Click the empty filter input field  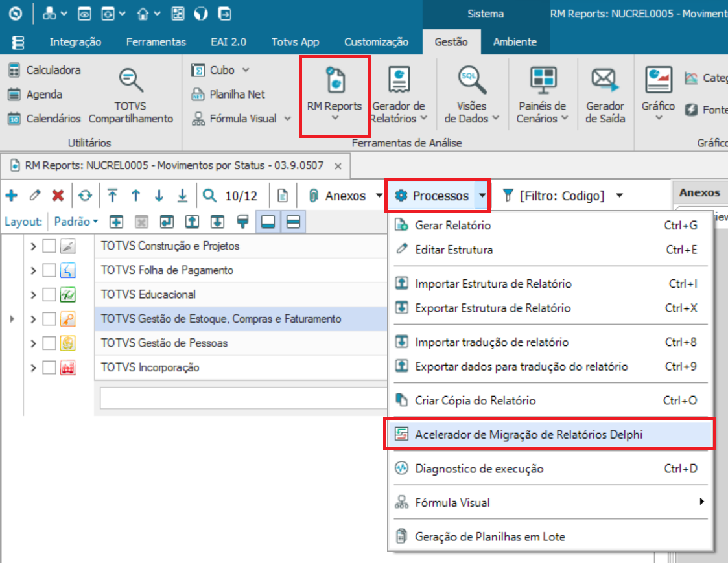click(x=243, y=398)
